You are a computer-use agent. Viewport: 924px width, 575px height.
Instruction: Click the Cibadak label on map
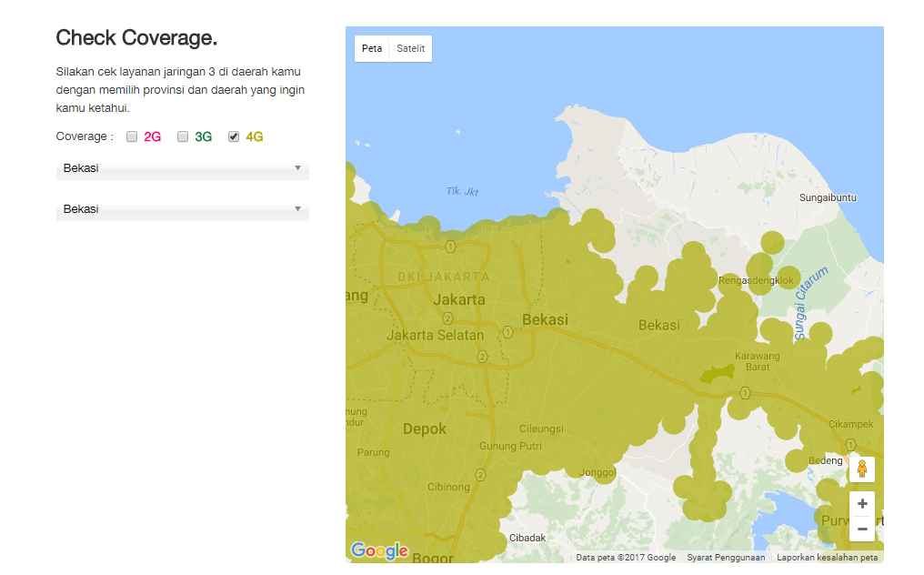point(527,538)
